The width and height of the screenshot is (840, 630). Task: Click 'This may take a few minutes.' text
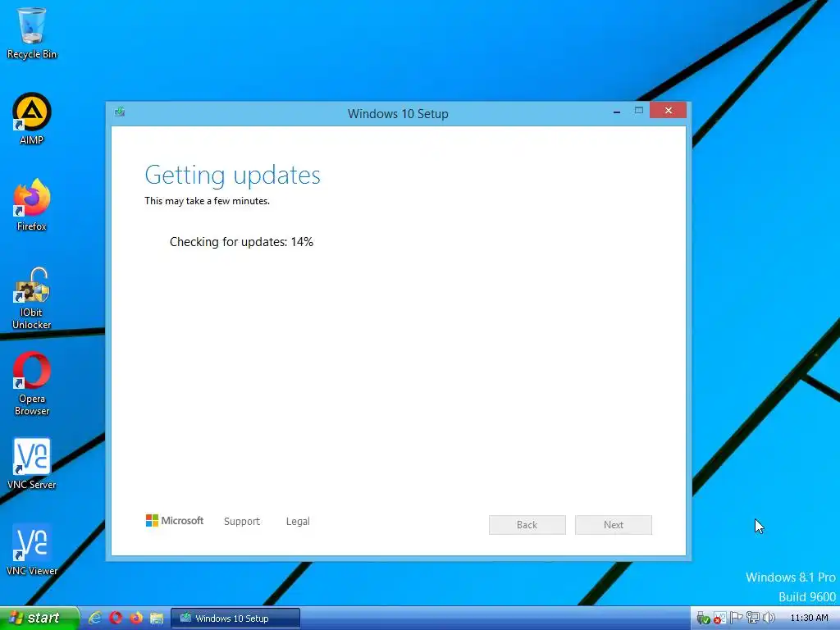click(x=207, y=201)
